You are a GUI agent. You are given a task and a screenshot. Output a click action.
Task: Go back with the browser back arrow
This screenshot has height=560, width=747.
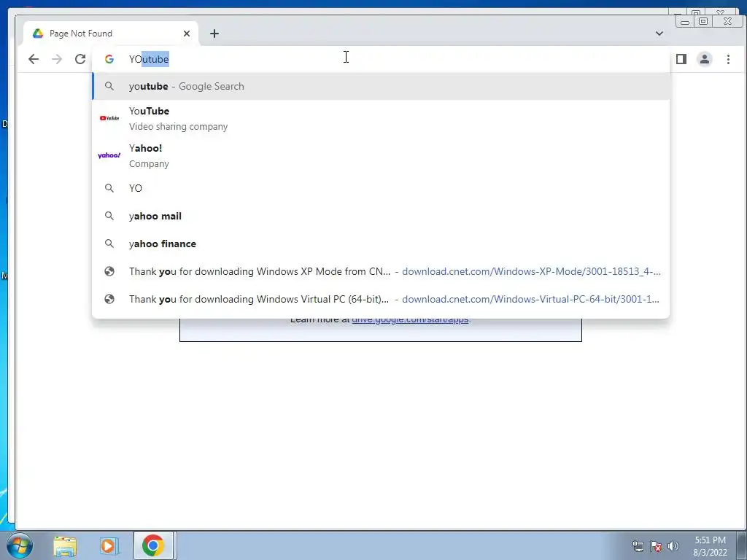(x=34, y=59)
